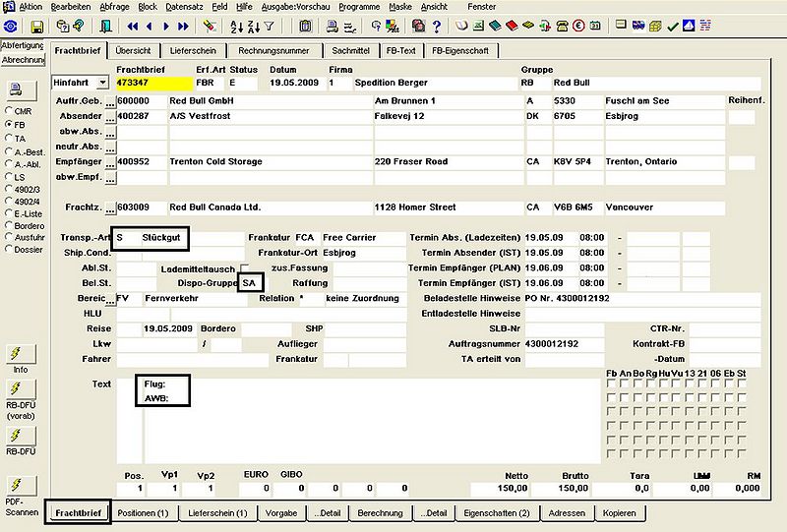
Task: Toggle the Lademitteltausch checkbox
Action: [x=244, y=268]
